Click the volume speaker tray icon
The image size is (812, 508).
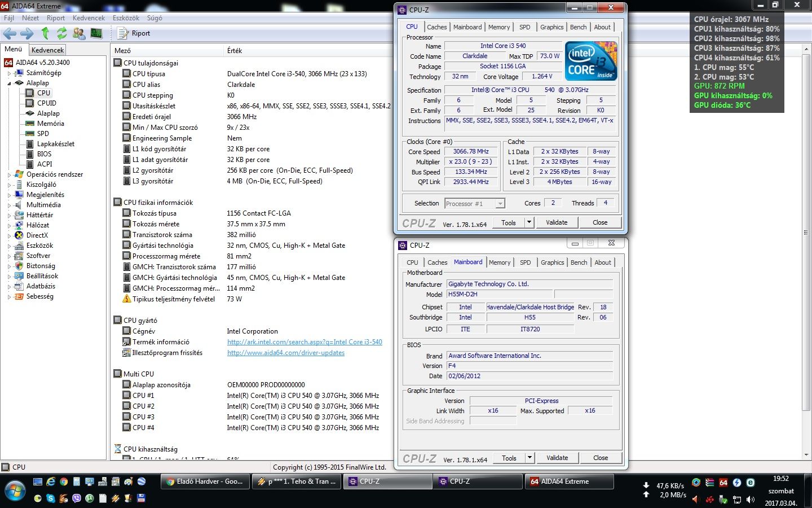[x=751, y=499]
